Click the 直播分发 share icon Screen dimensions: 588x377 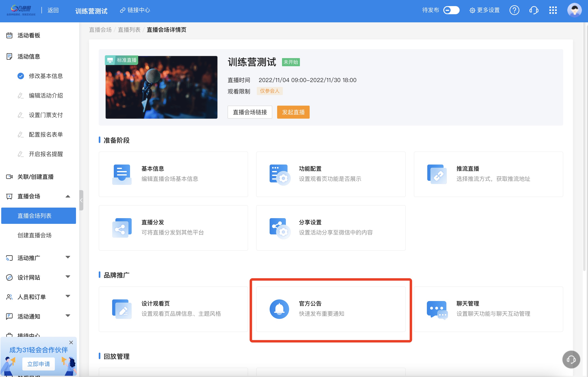(122, 228)
